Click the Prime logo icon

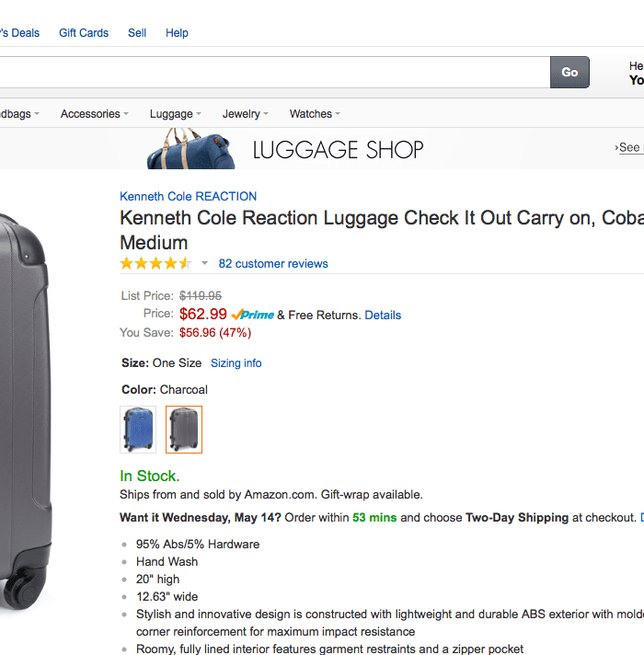pos(253,315)
